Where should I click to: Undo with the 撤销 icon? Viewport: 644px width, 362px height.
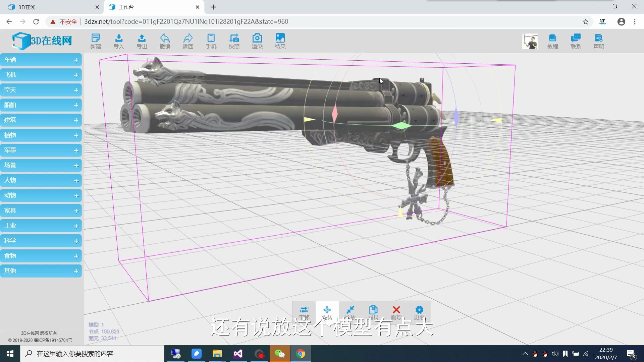click(165, 41)
